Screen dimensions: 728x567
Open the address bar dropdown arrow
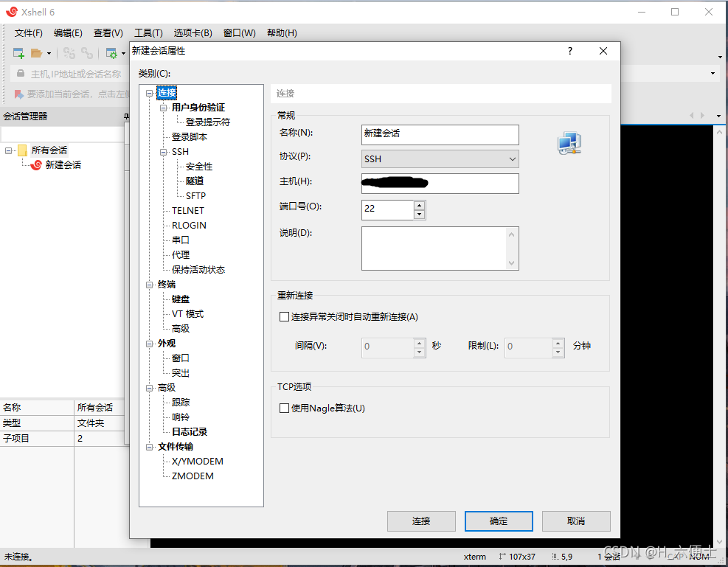(713, 73)
